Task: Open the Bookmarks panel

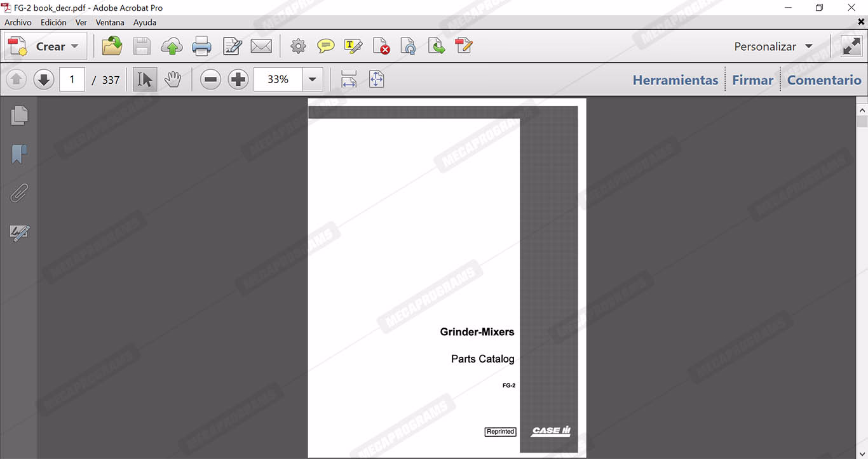Action: tap(19, 154)
